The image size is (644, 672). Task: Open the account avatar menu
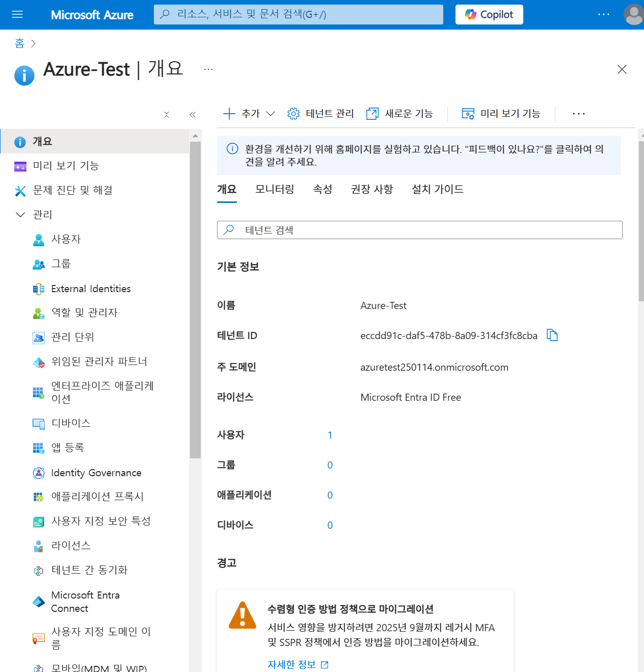(x=634, y=14)
